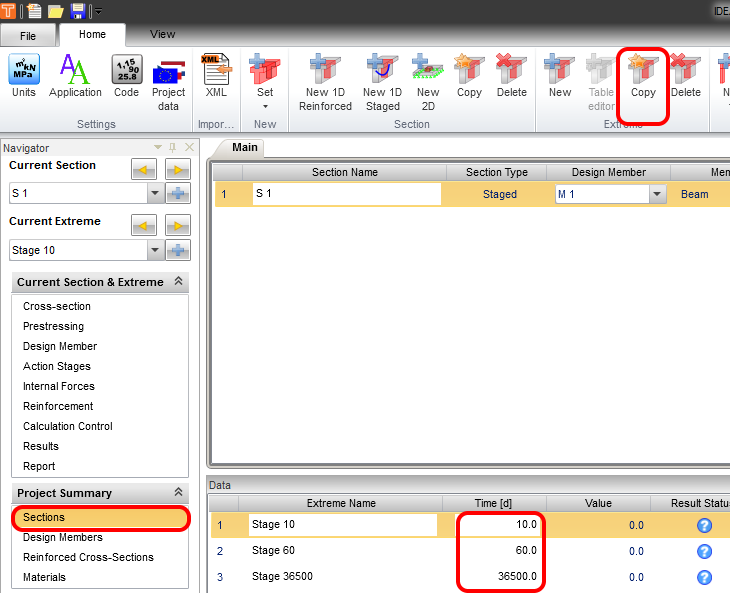
Task: Select the Main tab
Action: pyautogui.click(x=244, y=148)
